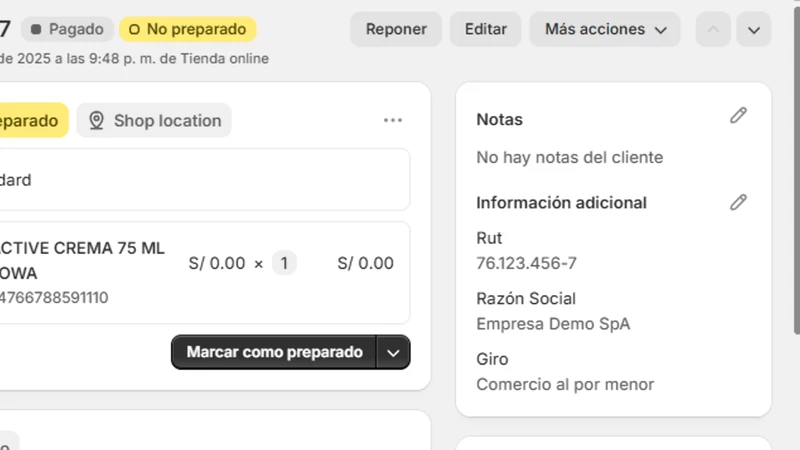This screenshot has width=800, height=450.
Task: Click the Rut value 76.123.456-7
Action: pyautogui.click(x=527, y=263)
